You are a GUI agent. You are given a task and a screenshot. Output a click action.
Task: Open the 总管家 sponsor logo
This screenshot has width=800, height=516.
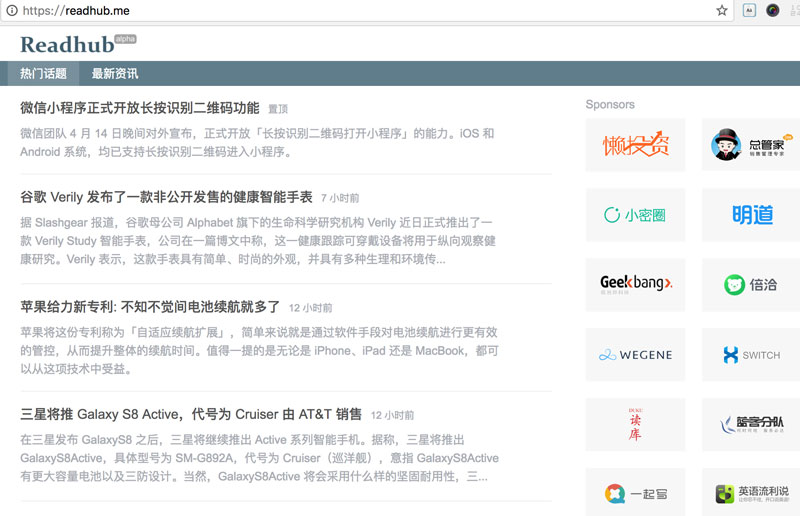751,144
